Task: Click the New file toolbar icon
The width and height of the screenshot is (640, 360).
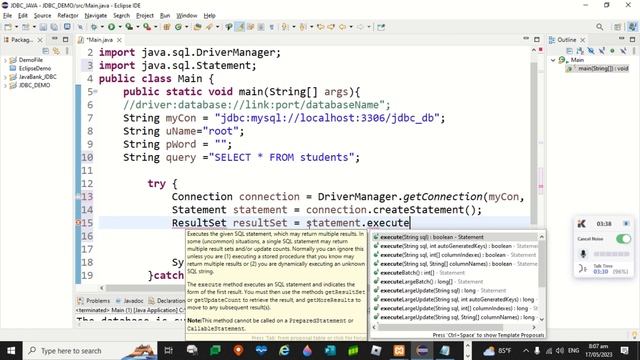Action: 8,27
